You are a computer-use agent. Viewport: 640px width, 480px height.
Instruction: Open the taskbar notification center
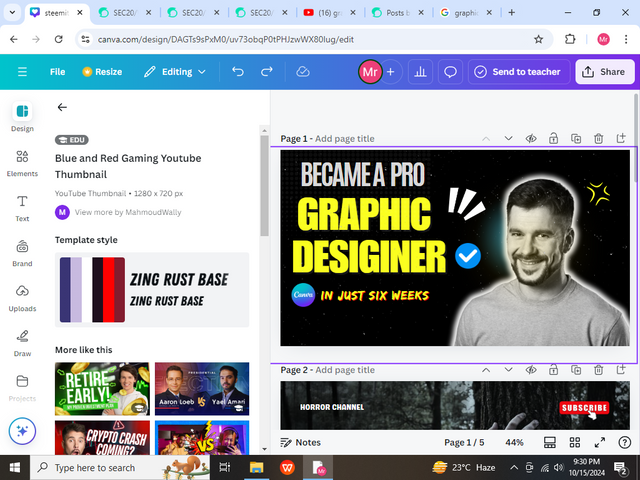(620, 468)
